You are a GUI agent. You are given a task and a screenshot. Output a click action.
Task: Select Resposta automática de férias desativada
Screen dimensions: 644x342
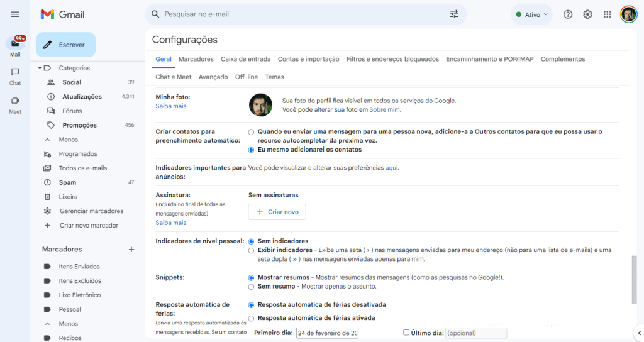click(251, 305)
